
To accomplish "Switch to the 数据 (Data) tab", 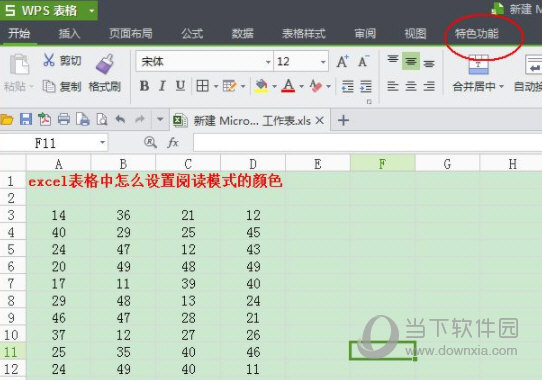I will (x=242, y=34).
